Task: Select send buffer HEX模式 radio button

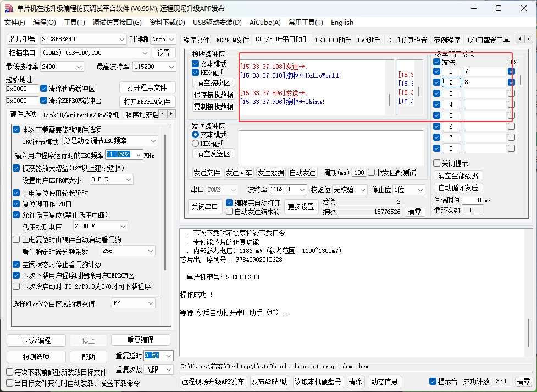Action: tap(195, 143)
